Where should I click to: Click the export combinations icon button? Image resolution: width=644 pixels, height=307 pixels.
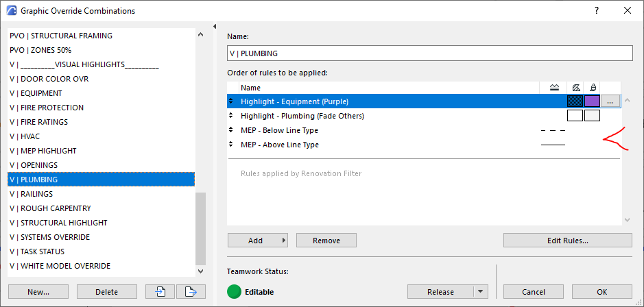pyautogui.click(x=191, y=292)
